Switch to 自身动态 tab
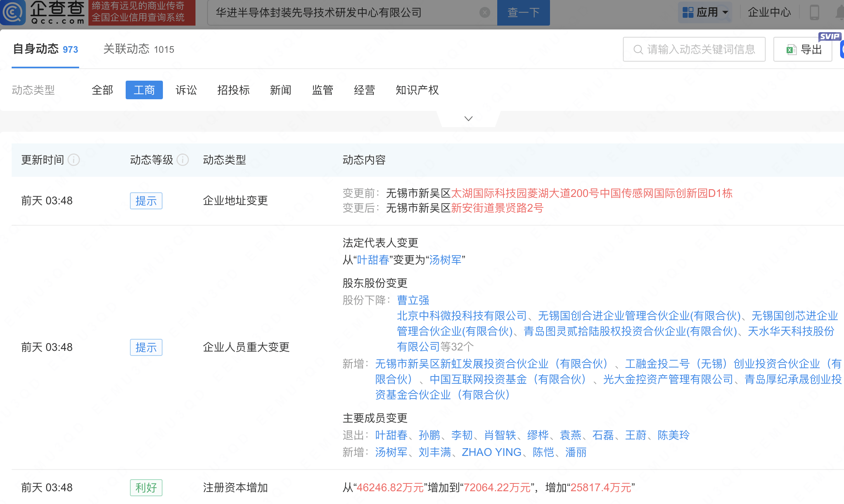 pyautogui.click(x=45, y=49)
